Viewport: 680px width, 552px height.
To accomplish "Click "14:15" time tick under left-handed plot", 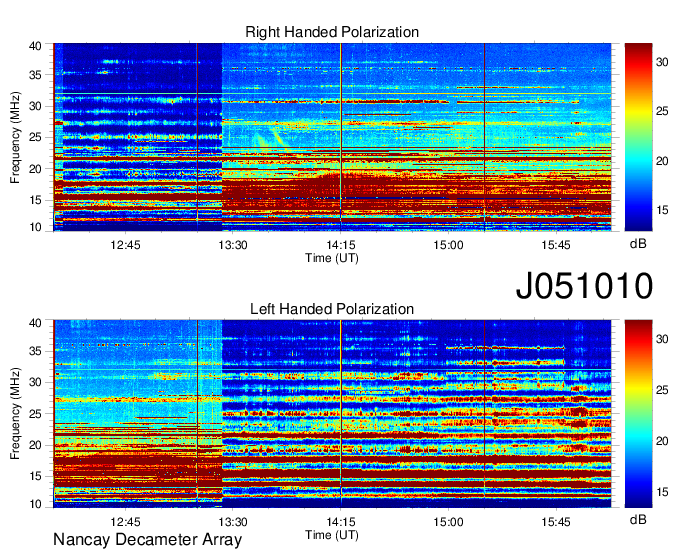I will point(340,522).
